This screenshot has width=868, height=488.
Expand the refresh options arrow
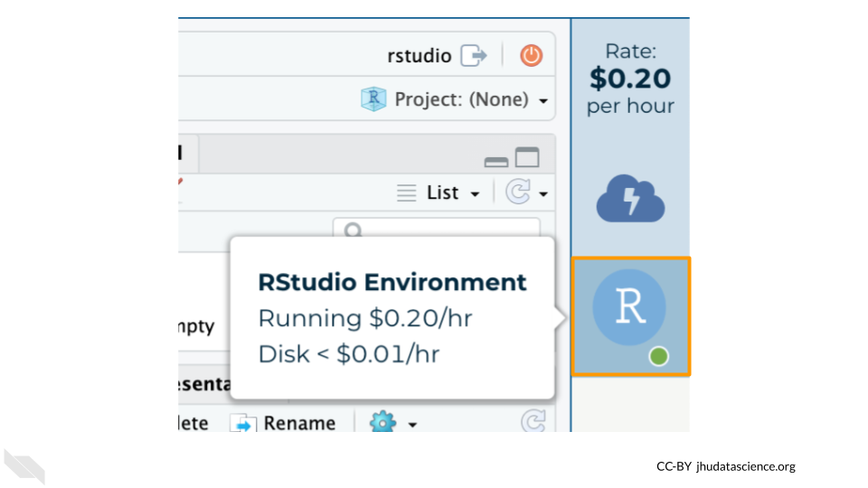[543, 194]
